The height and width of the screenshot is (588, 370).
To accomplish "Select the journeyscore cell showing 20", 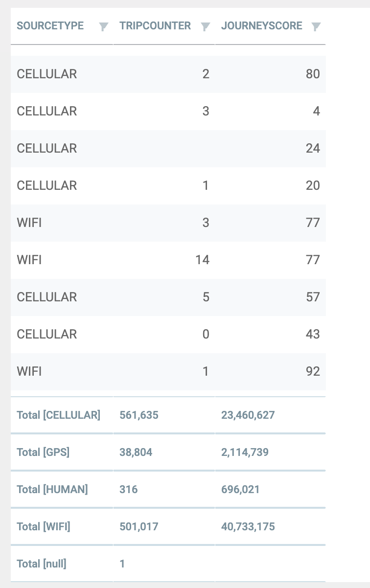I will coord(313,185).
